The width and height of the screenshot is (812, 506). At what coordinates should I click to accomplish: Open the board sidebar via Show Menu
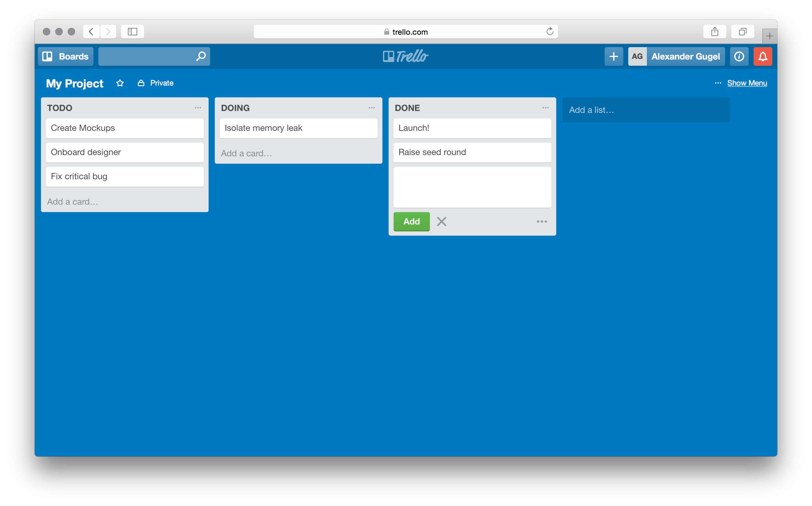coord(747,83)
